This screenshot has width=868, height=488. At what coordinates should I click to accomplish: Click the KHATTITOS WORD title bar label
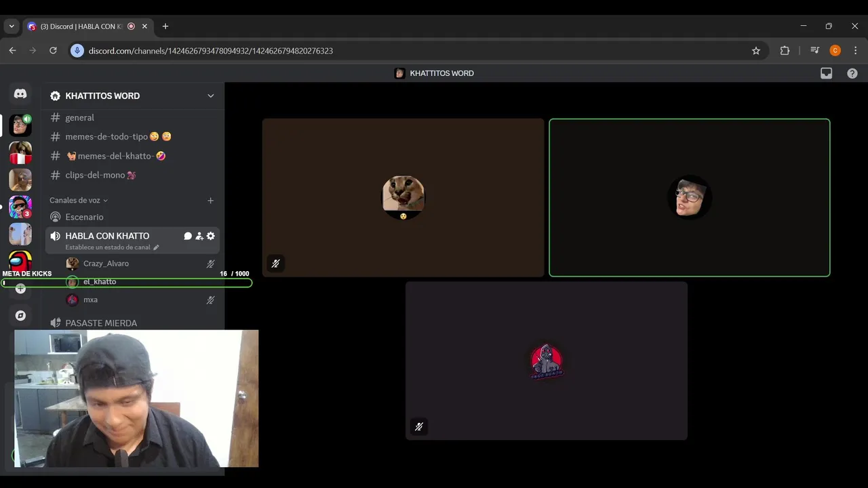click(x=441, y=73)
